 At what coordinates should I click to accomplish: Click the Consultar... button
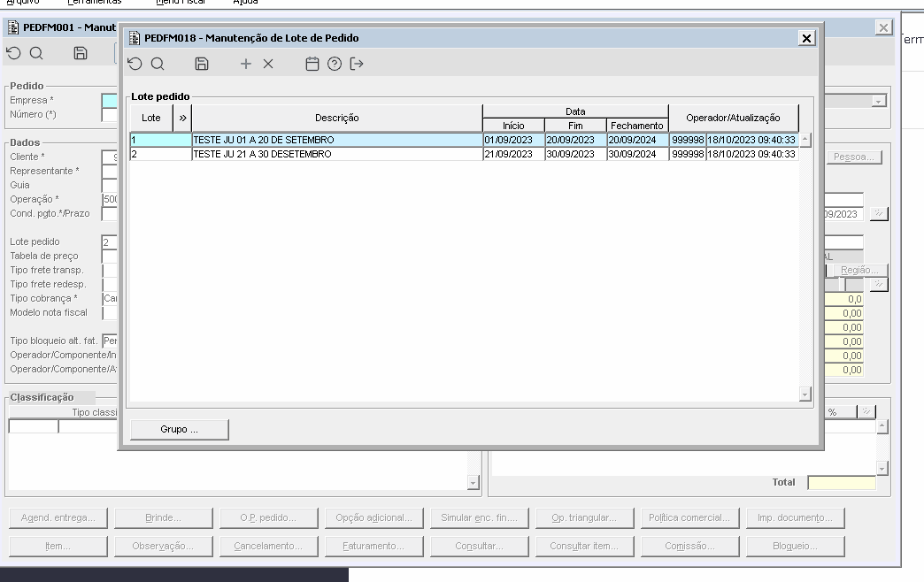[479, 546]
